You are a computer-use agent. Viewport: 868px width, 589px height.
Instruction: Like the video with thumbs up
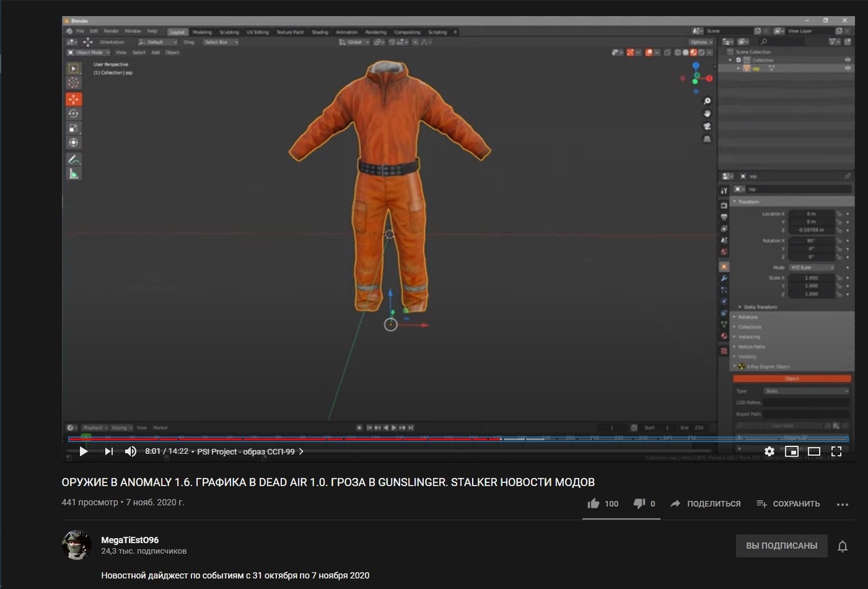pos(594,503)
